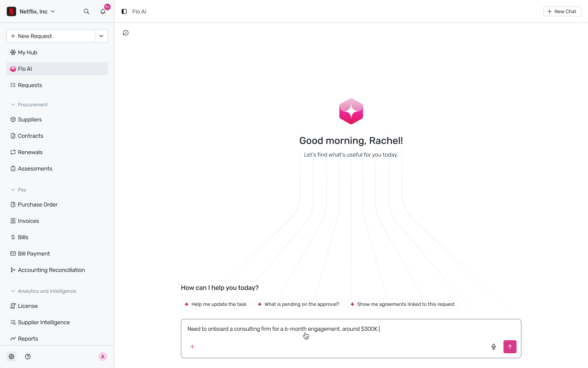This screenshot has width=588, height=368.
Task: Select Flo AI in the sidebar
Action: [57, 69]
